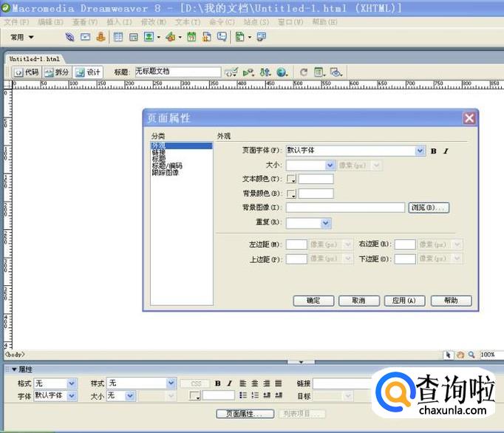Click the 确定 (OK) button
The height and width of the screenshot is (433, 504).
click(x=313, y=301)
